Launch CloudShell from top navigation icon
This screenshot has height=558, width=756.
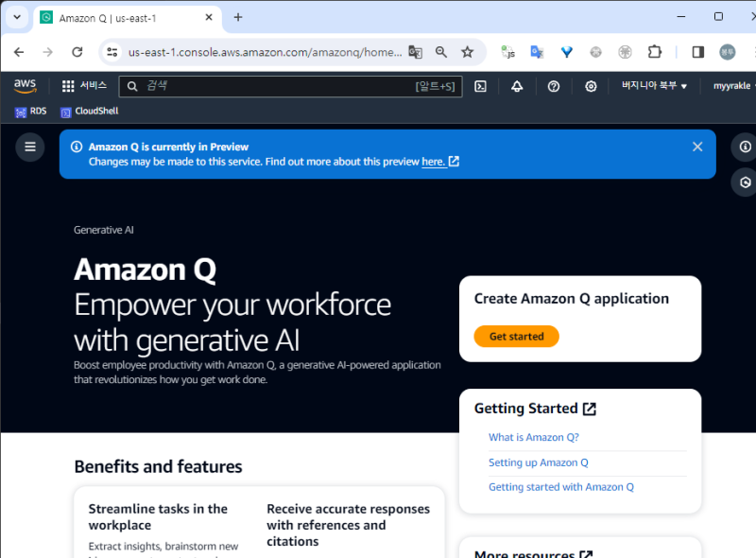pyautogui.click(x=480, y=86)
